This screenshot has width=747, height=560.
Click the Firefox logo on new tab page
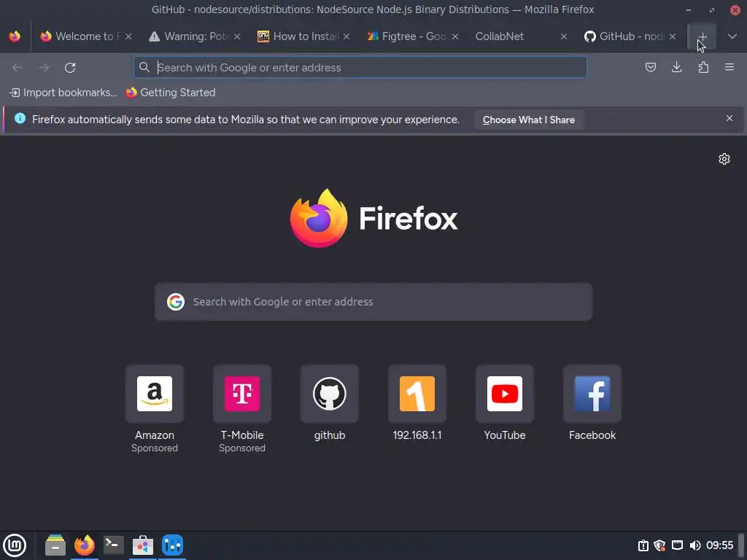pos(318,218)
